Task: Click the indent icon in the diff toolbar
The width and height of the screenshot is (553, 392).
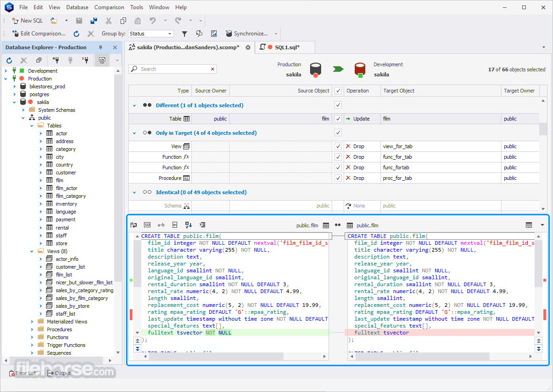Action: [x=202, y=225]
